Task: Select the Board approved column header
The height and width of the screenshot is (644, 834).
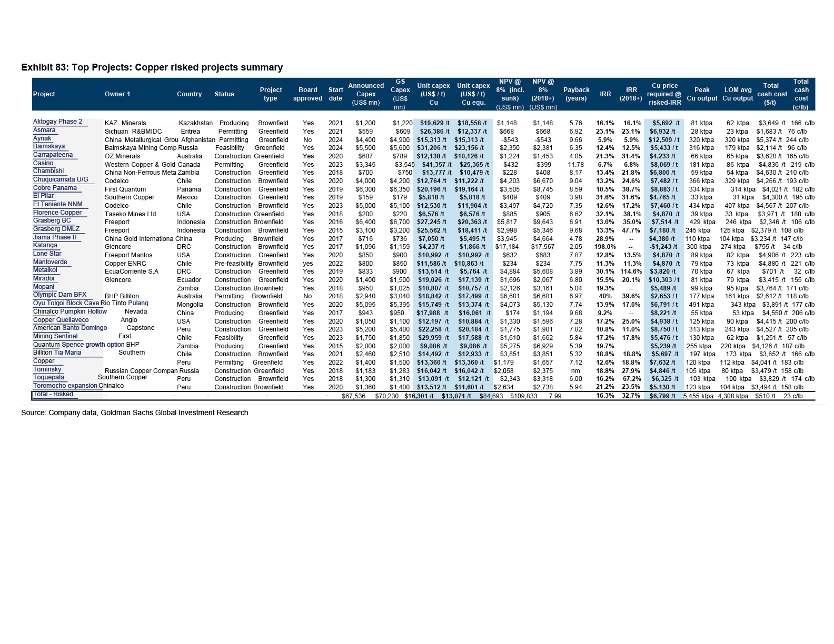Action: [307, 94]
